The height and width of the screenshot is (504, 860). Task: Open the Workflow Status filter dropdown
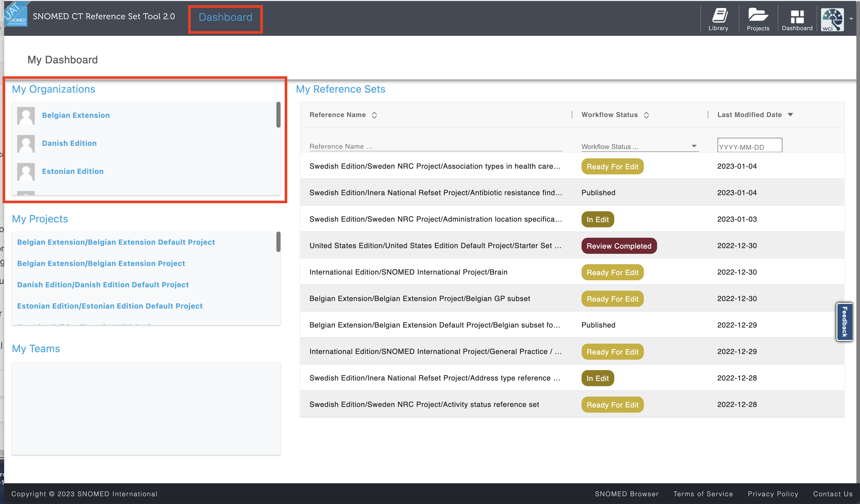pos(640,146)
